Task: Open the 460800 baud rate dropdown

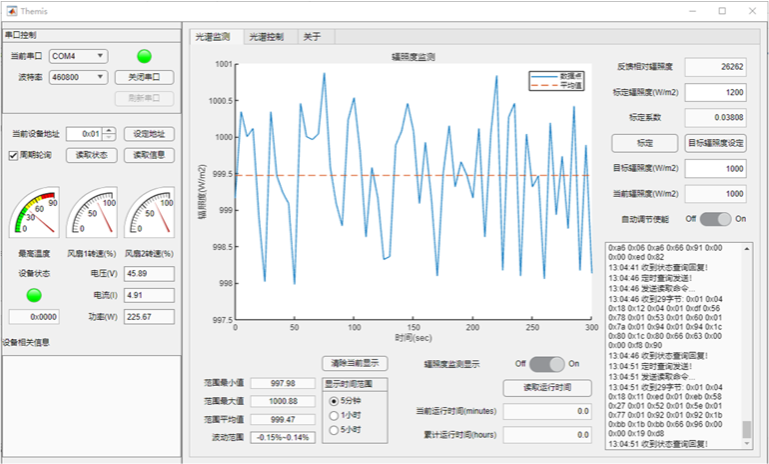Action: [78, 77]
